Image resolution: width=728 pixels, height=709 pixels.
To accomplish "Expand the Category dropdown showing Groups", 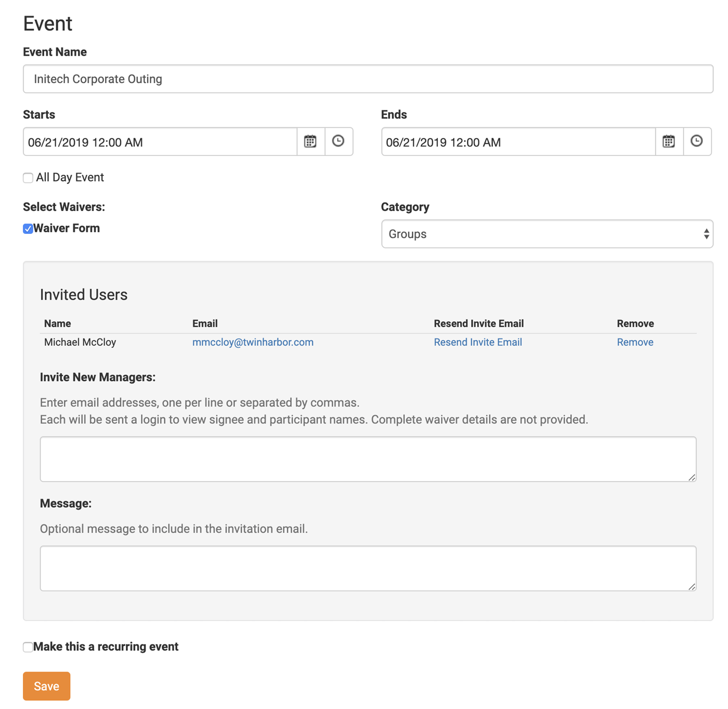I will coord(547,234).
